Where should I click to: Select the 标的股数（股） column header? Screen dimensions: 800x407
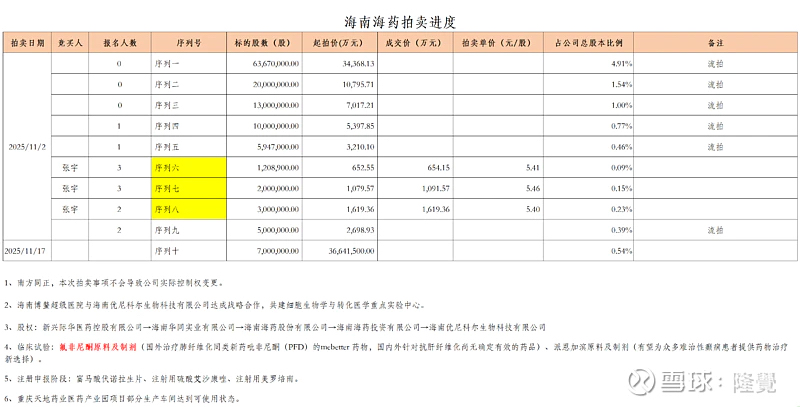(x=264, y=43)
